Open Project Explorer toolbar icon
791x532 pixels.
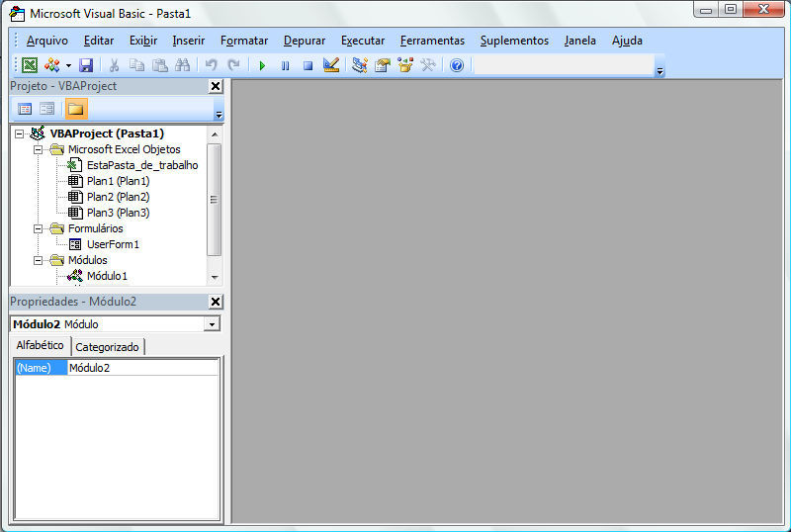(x=359, y=65)
